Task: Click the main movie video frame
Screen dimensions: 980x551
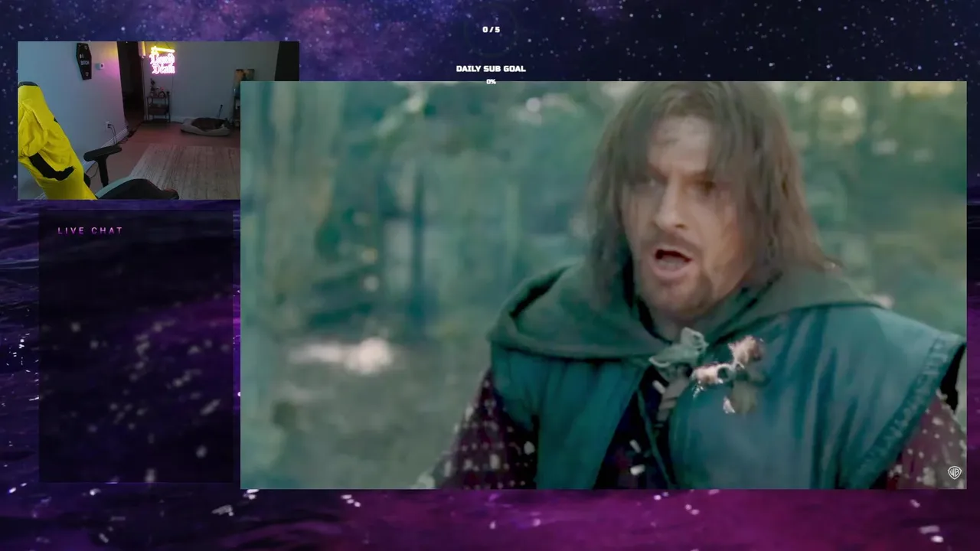Action: tap(603, 285)
